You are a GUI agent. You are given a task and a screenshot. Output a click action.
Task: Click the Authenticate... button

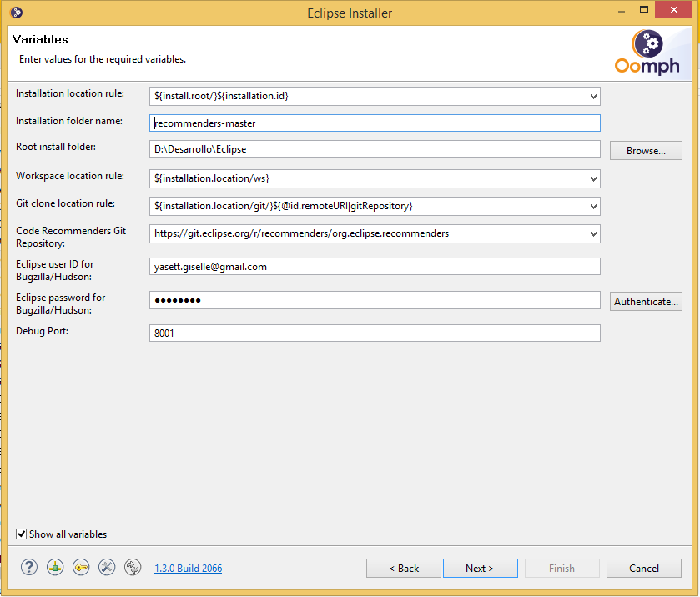click(646, 301)
